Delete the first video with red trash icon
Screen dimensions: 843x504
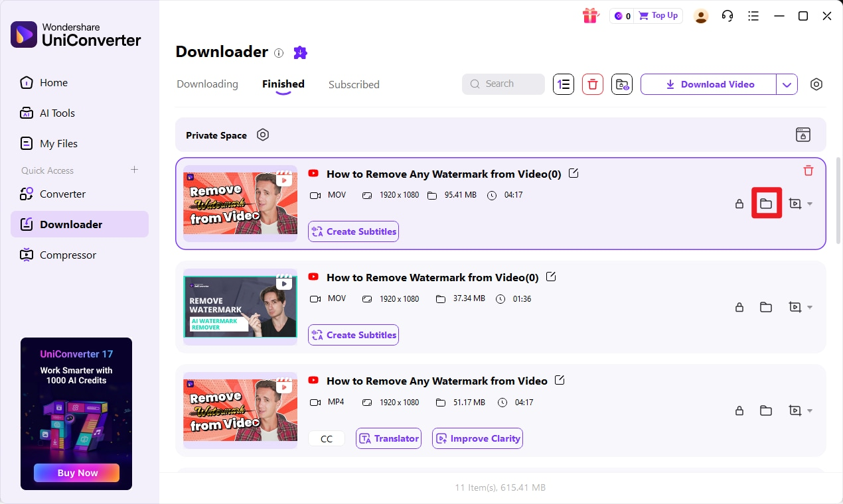pyautogui.click(x=808, y=170)
